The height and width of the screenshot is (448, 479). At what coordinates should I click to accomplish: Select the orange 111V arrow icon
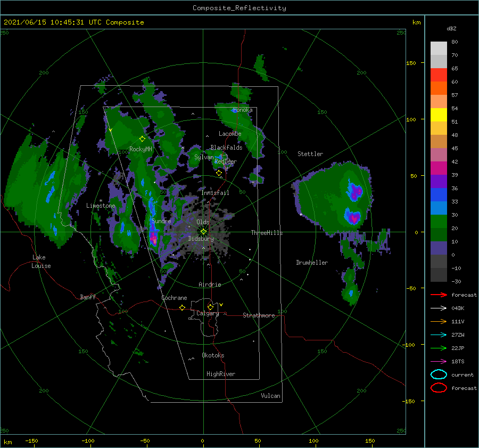click(x=439, y=321)
